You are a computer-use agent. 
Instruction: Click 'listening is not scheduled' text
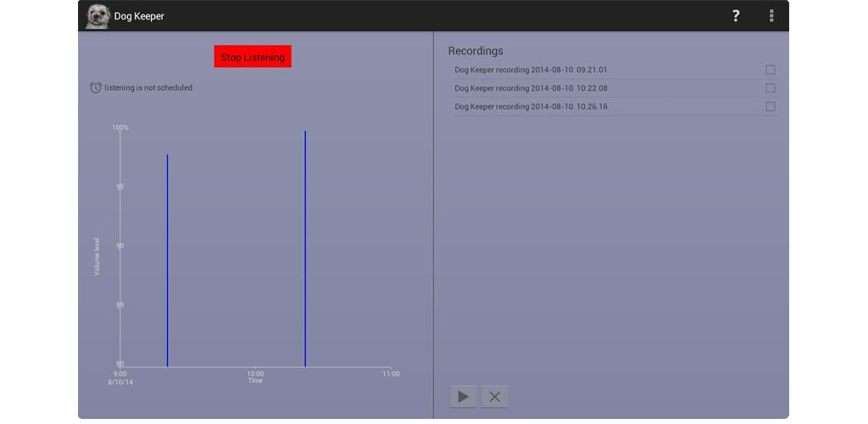point(148,87)
